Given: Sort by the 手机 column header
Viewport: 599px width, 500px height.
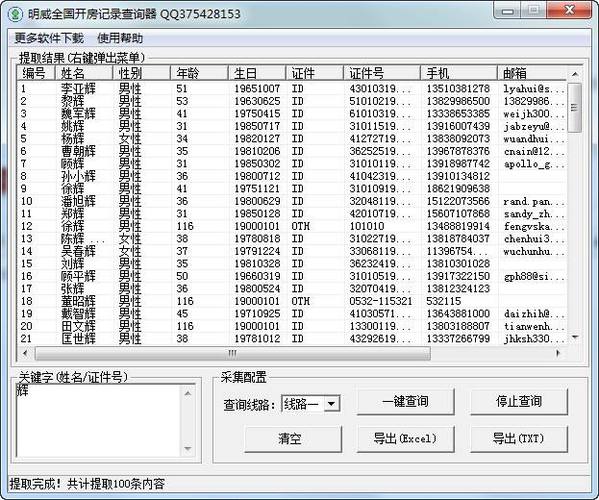Looking at the screenshot, I should (x=459, y=73).
